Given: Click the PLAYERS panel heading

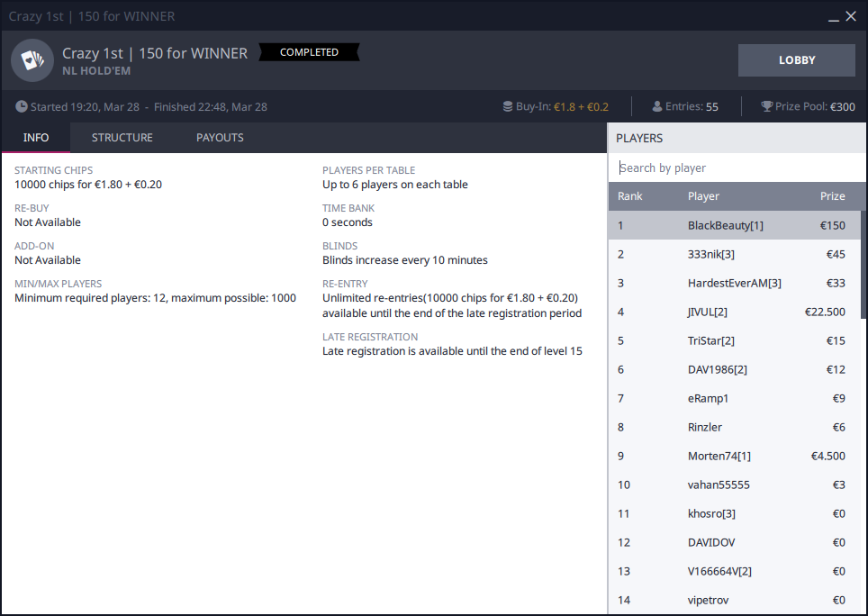Looking at the screenshot, I should [638, 138].
